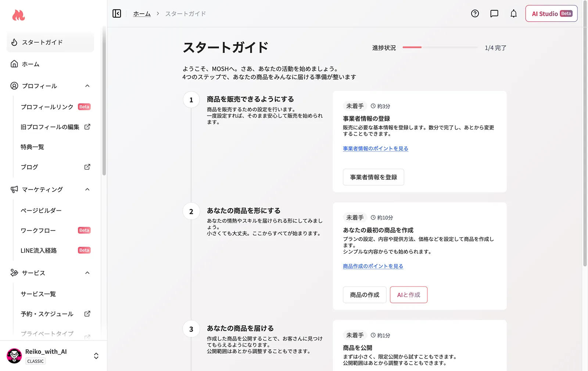Click the CLASSIC plan badge
The image size is (588, 371).
click(x=36, y=361)
